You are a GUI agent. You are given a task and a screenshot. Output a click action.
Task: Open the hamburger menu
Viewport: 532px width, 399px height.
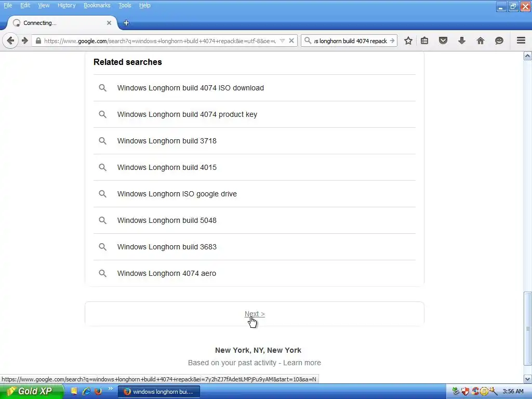pyautogui.click(x=521, y=41)
